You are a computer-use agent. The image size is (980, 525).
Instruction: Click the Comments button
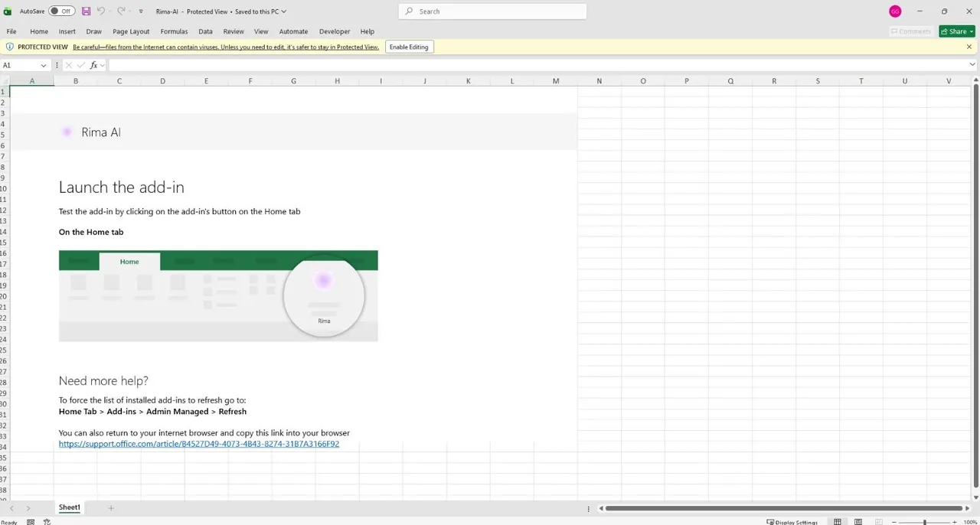click(x=910, y=31)
